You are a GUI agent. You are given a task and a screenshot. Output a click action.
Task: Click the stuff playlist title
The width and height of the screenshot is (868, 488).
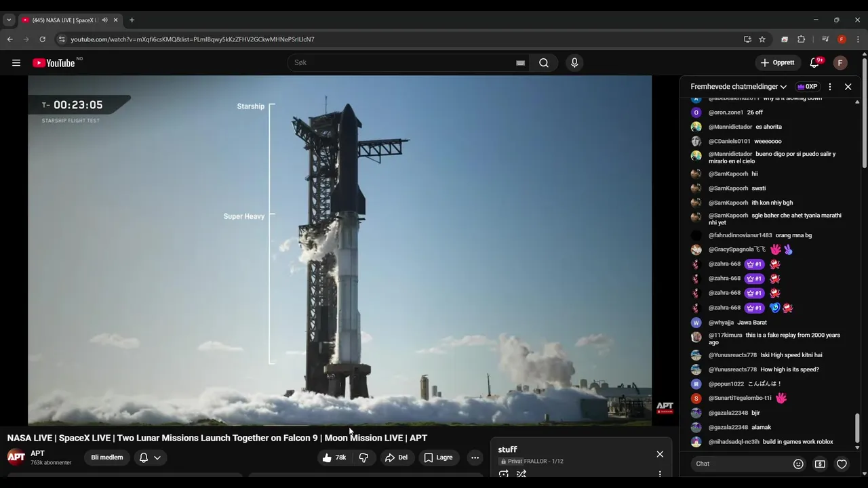[507, 450]
